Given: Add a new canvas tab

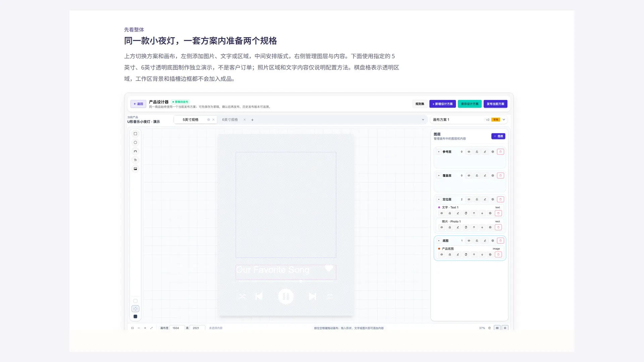Looking at the screenshot, I should pyautogui.click(x=253, y=120).
